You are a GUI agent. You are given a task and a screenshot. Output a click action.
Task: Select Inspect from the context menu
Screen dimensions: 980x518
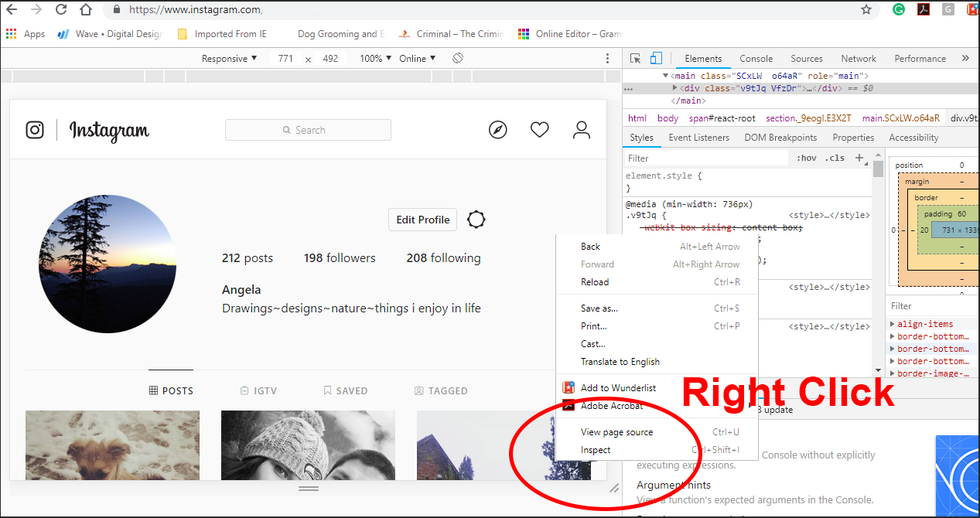tap(596, 450)
